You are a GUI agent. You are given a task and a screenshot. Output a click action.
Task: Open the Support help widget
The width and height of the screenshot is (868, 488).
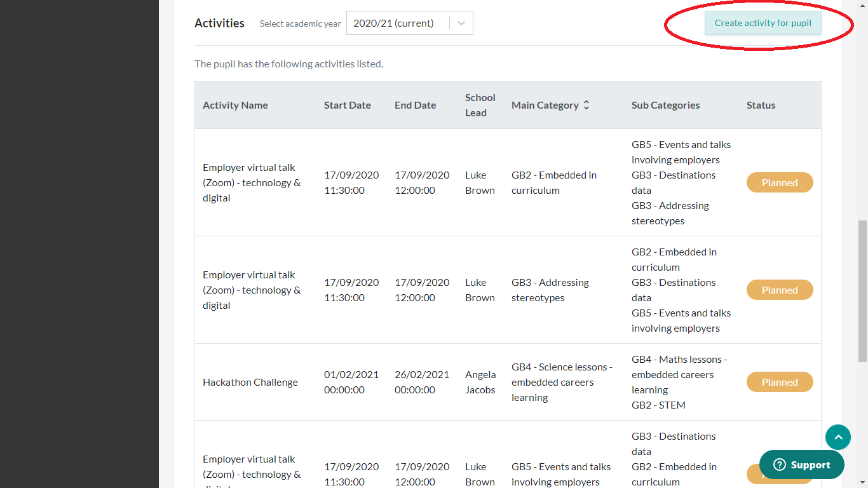801,465
